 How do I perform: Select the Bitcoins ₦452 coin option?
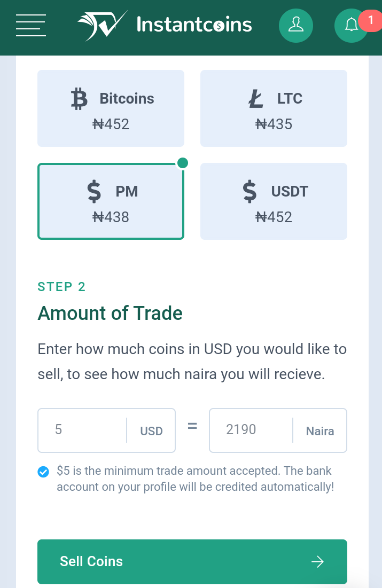(x=111, y=108)
